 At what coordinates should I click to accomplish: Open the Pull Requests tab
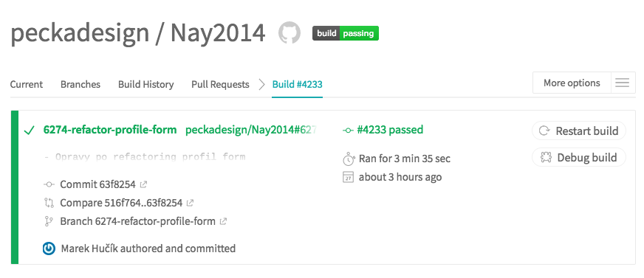(220, 85)
